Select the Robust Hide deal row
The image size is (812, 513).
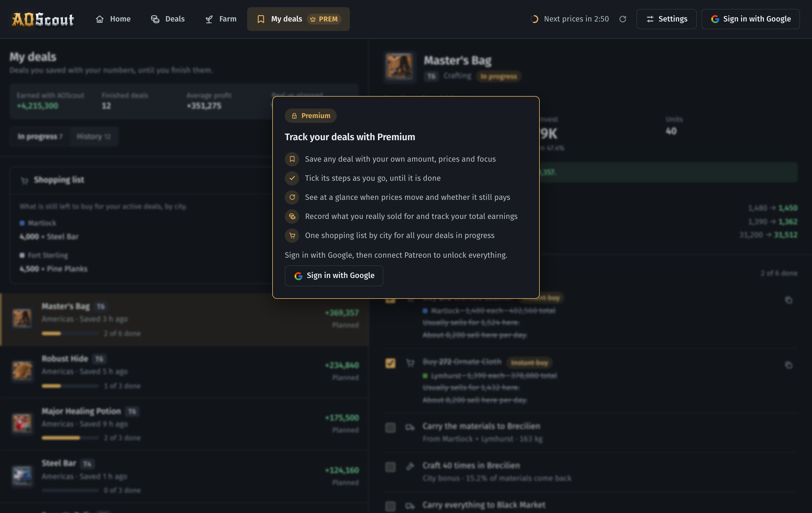[185, 372]
